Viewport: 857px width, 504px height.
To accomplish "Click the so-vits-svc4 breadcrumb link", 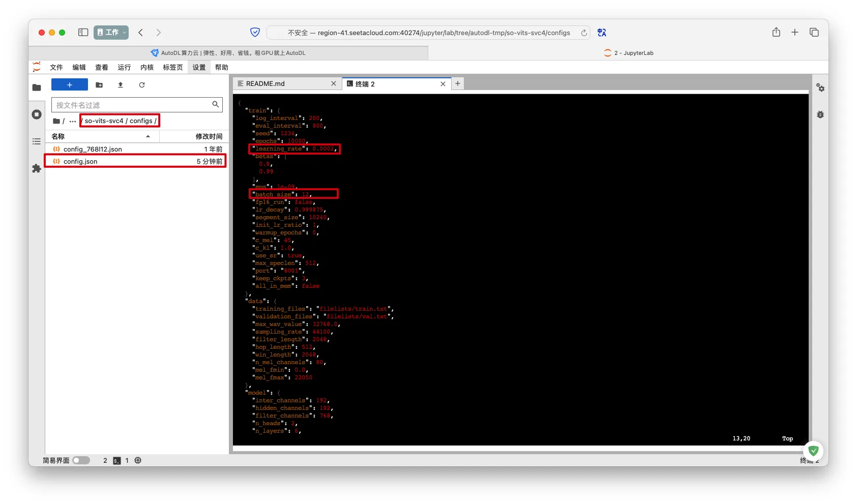I will [x=104, y=121].
